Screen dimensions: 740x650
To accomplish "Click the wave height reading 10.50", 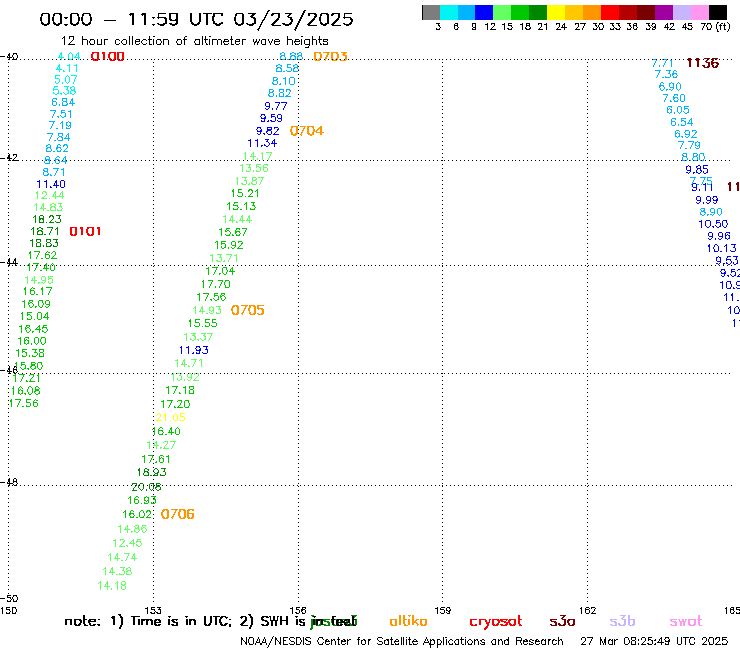I will click(x=714, y=224).
